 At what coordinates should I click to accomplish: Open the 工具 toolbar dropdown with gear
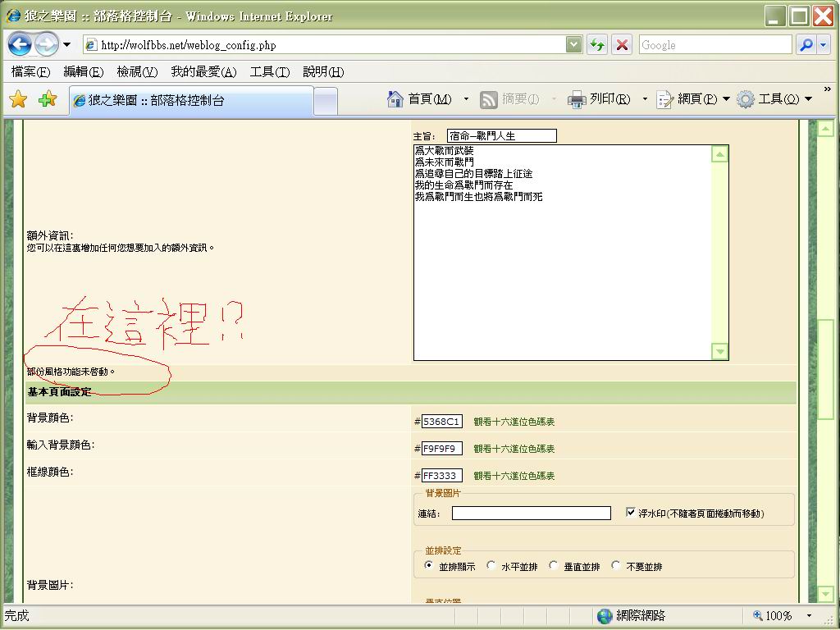point(775,99)
